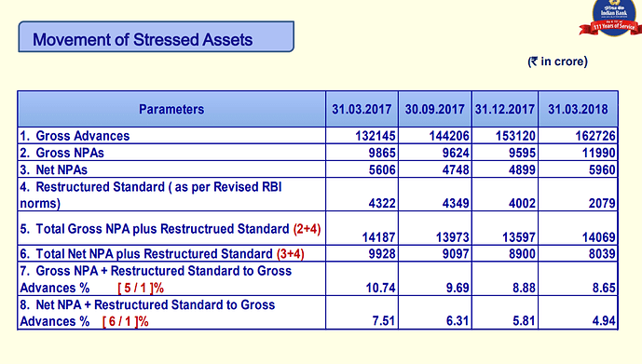Select the Gross Advances row label
This screenshot has height=364, width=642.
75,135
